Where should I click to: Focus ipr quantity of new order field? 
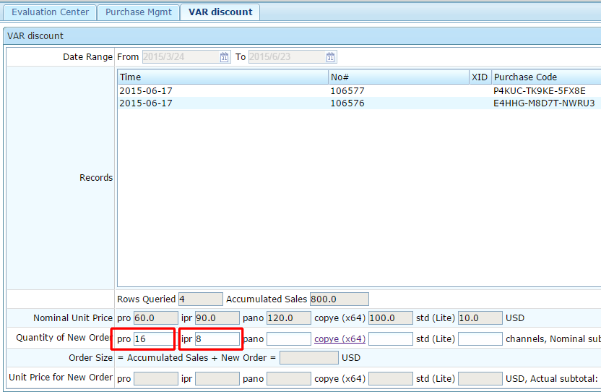click(x=217, y=339)
